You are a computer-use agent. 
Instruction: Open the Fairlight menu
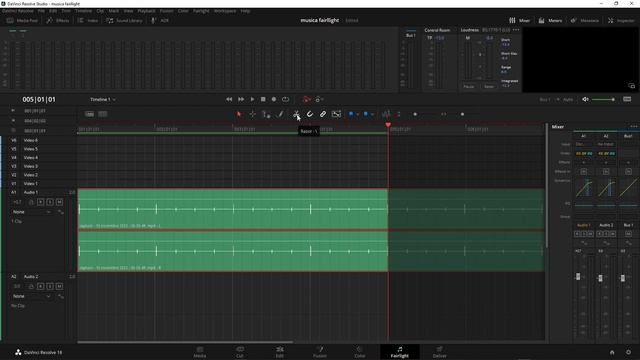[201, 11]
